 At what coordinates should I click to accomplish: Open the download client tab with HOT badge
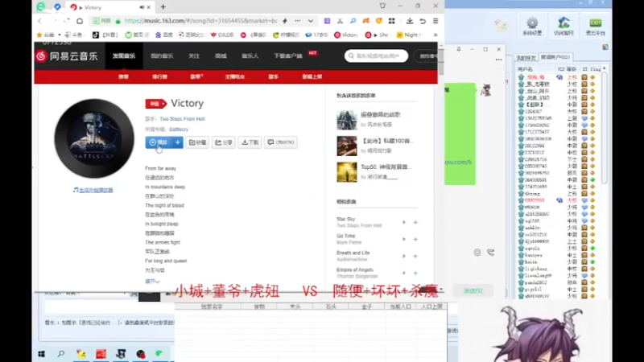pos(288,56)
